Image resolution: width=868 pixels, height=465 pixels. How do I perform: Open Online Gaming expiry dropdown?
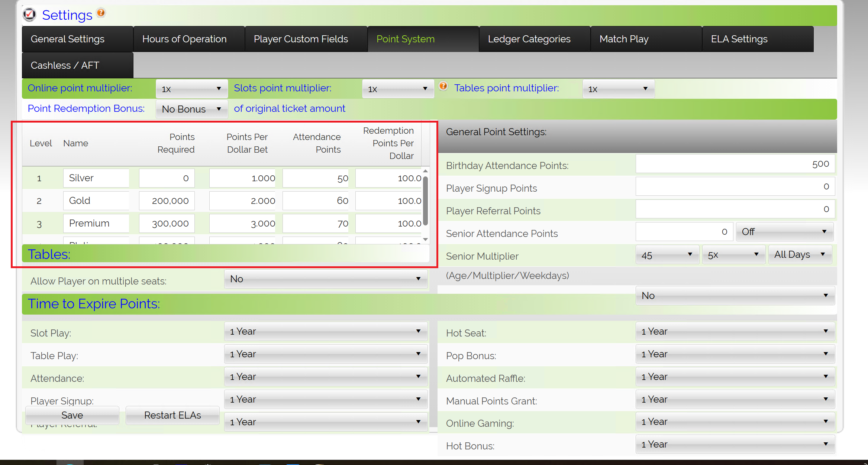tap(735, 422)
